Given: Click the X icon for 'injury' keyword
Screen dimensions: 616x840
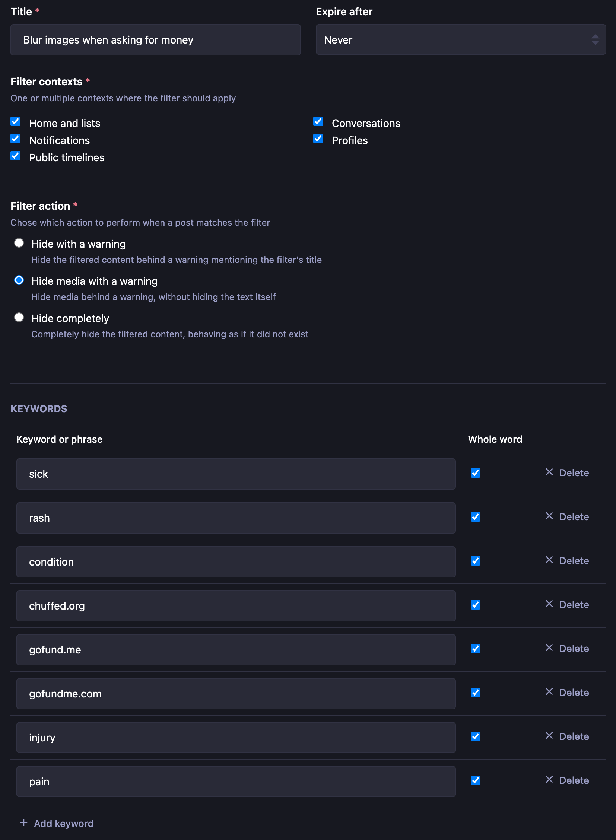Looking at the screenshot, I should click(x=549, y=736).
